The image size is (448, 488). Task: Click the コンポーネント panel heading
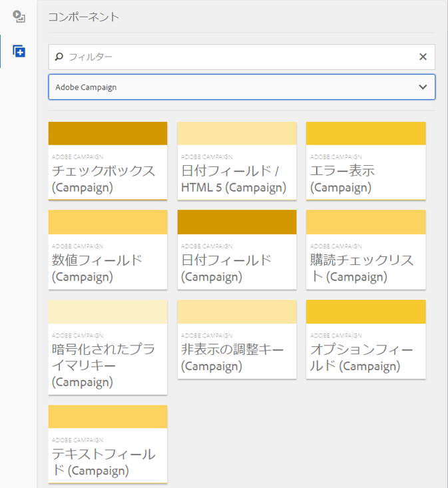click(83, 17)
